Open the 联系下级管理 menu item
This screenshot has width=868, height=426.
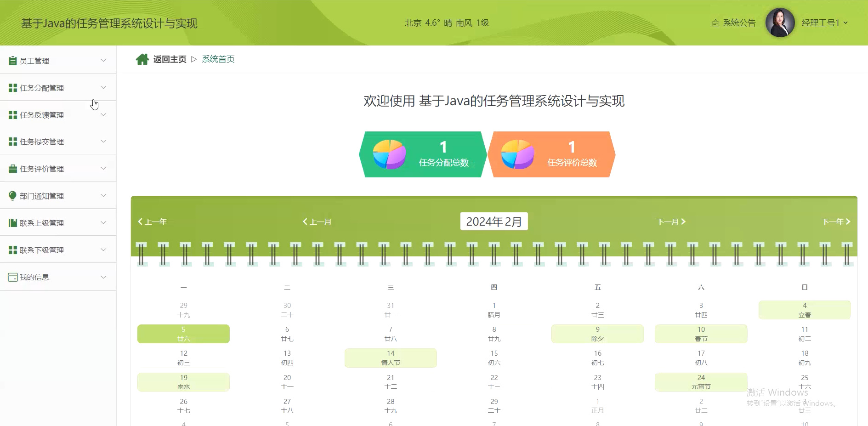pos(58,250)
